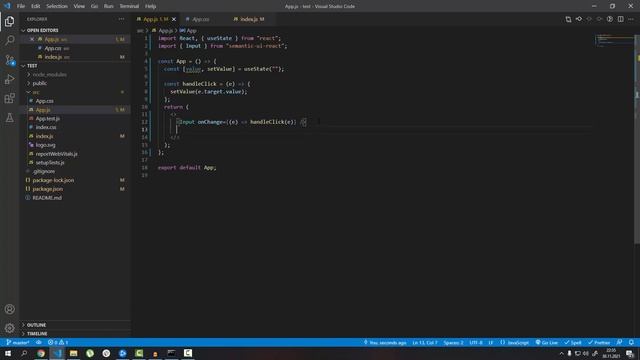Click the UTF-8 encoding selector

click(x=476, y=342)
